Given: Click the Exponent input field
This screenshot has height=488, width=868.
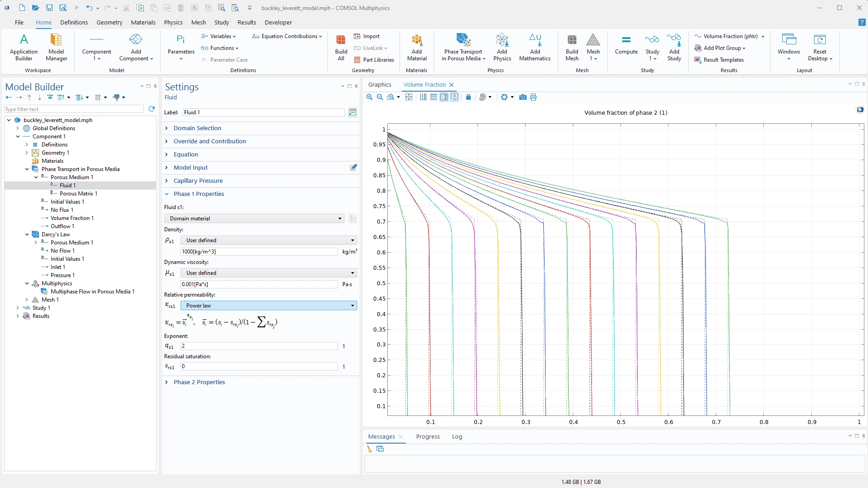Looking at the screenshot, I should pos(258,346).
